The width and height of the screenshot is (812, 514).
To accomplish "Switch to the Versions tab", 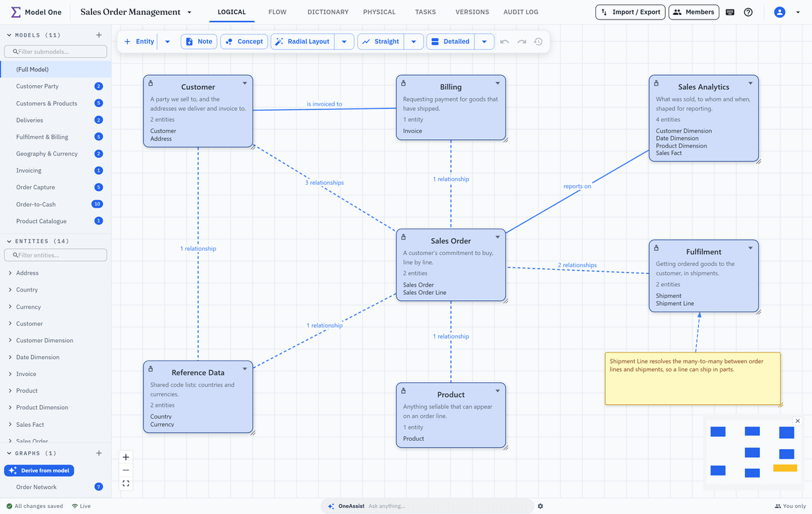I will pyautogui.click(x=472, y=12).
